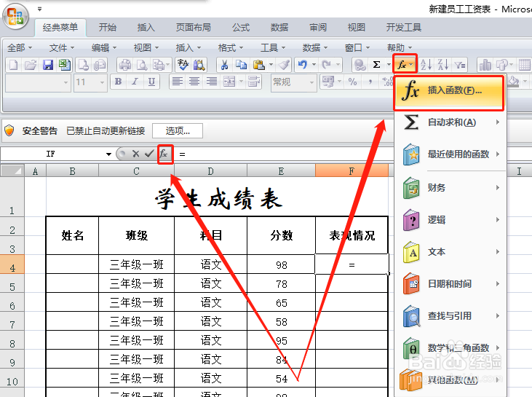Viewport: 532px width, 397px height.
Task: Click the fx function toolbar icon
Action: click(x=402, y=64)
